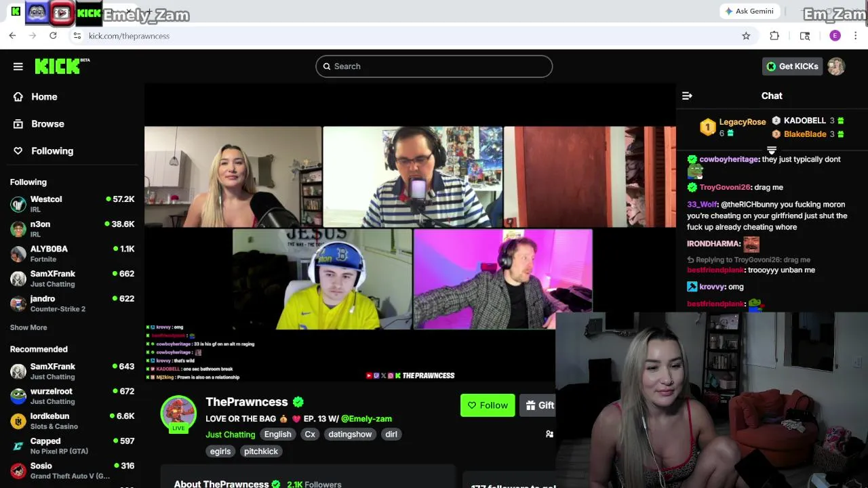This screenshot has height=488, width=868.
Task: Open Just Chatting category link
Action: tap(231, 434)
